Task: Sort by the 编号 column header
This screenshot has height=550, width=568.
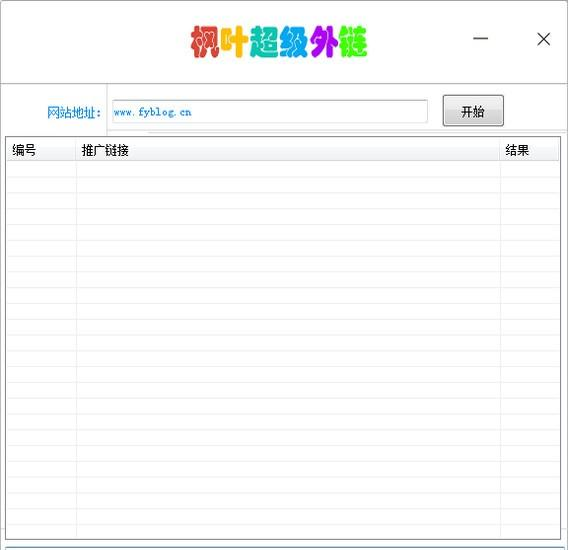Action: (x=41, y=150)
